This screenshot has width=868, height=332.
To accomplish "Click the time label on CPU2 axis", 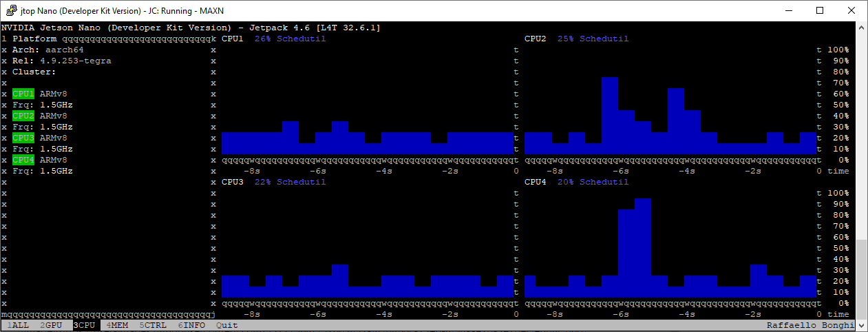I will coord(838,171).
